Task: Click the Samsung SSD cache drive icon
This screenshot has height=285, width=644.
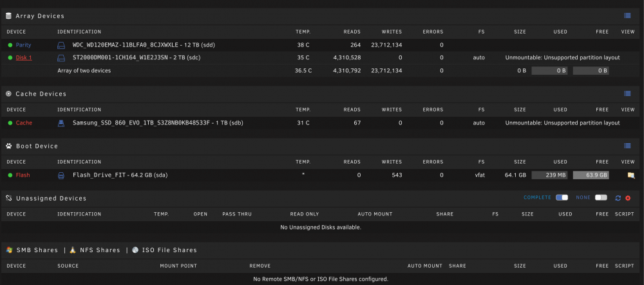Action: [61, 123]
